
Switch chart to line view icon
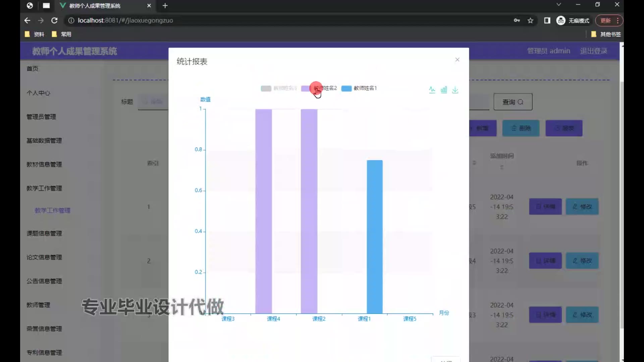tap(432, 90)
